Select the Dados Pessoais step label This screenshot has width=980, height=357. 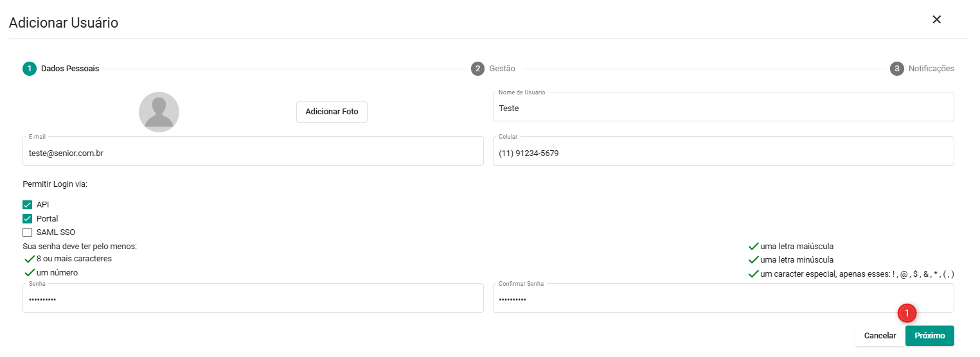click(70, 69)
